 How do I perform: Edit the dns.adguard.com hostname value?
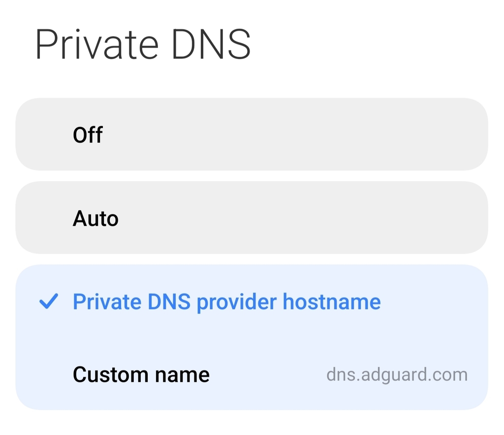click(397, 375)
